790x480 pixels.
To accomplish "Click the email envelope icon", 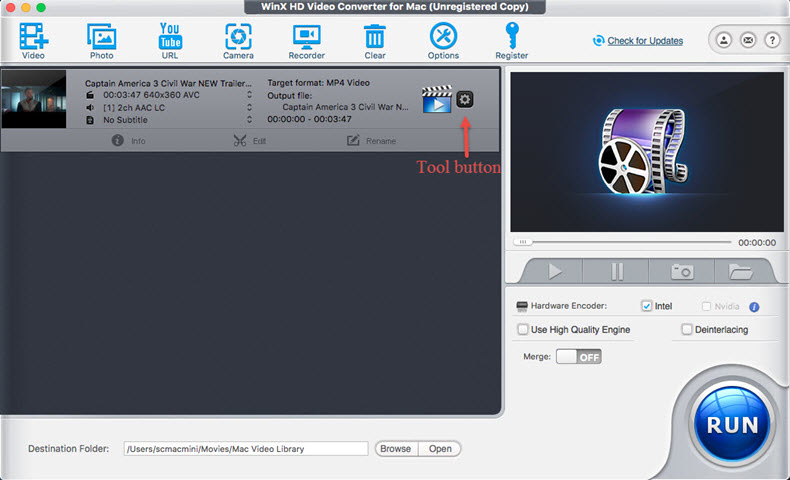I will coord(748,40).
